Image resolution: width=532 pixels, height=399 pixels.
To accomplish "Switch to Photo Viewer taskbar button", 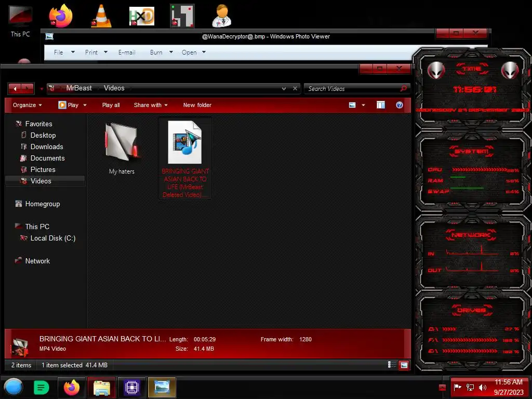I will pos(162,387).
